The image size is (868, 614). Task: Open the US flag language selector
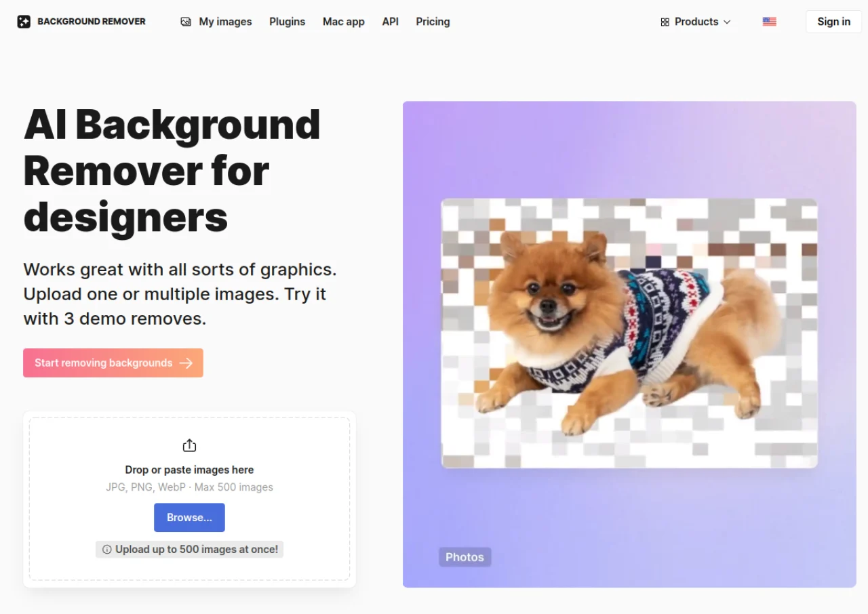click(x=769, y=22)
